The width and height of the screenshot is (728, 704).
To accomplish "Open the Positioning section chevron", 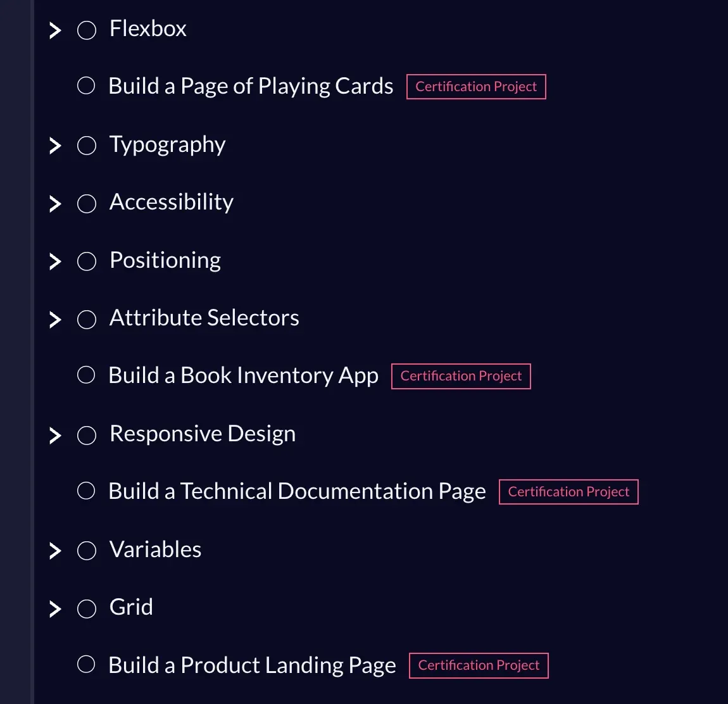I will tap(55, 261).
